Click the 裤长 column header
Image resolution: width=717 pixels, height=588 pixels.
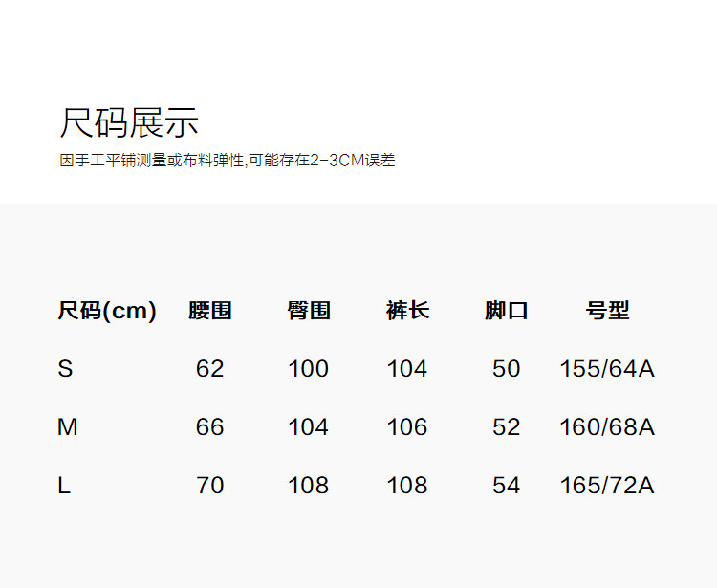(x=407, y=311)
